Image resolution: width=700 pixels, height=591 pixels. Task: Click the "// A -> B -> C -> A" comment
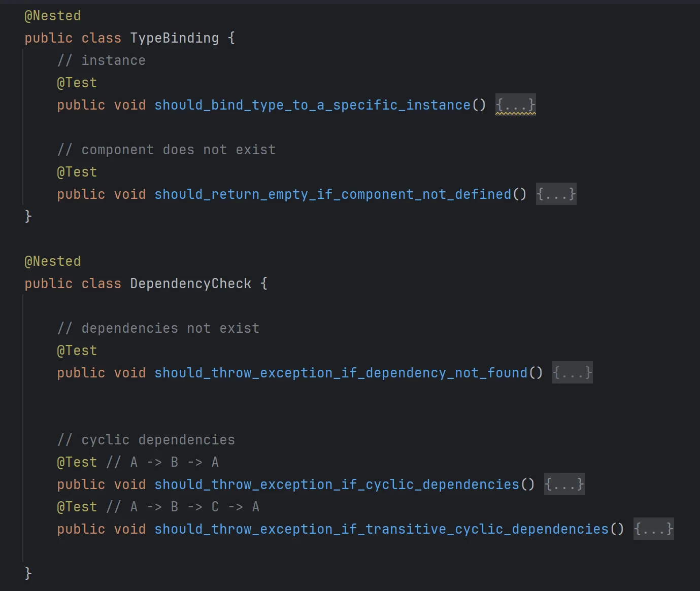[183, 507]
